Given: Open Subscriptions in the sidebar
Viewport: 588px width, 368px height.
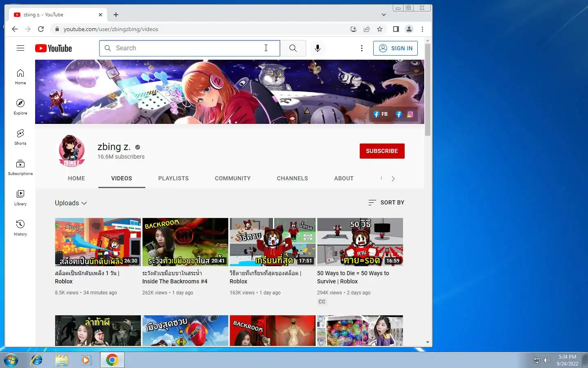Looking at the screenshot, I should [20, 168].
